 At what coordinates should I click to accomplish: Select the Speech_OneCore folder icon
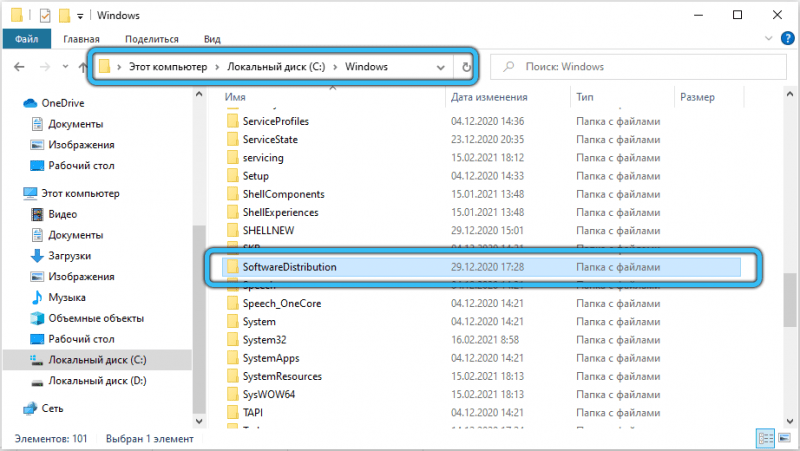click(233, 303)
